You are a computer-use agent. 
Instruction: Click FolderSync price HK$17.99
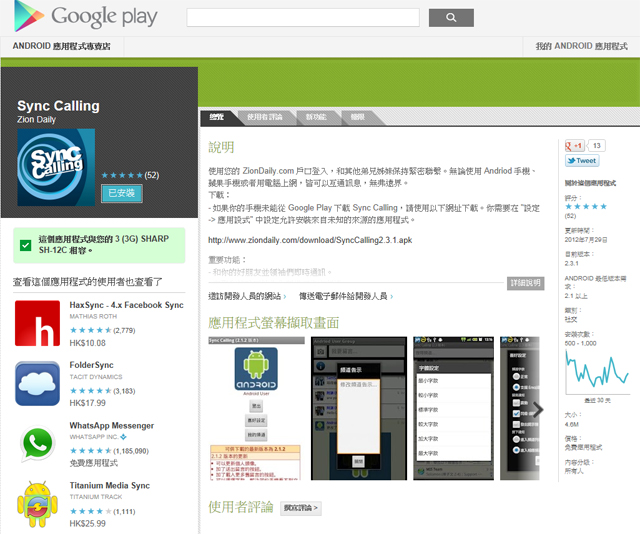point(87,403)
